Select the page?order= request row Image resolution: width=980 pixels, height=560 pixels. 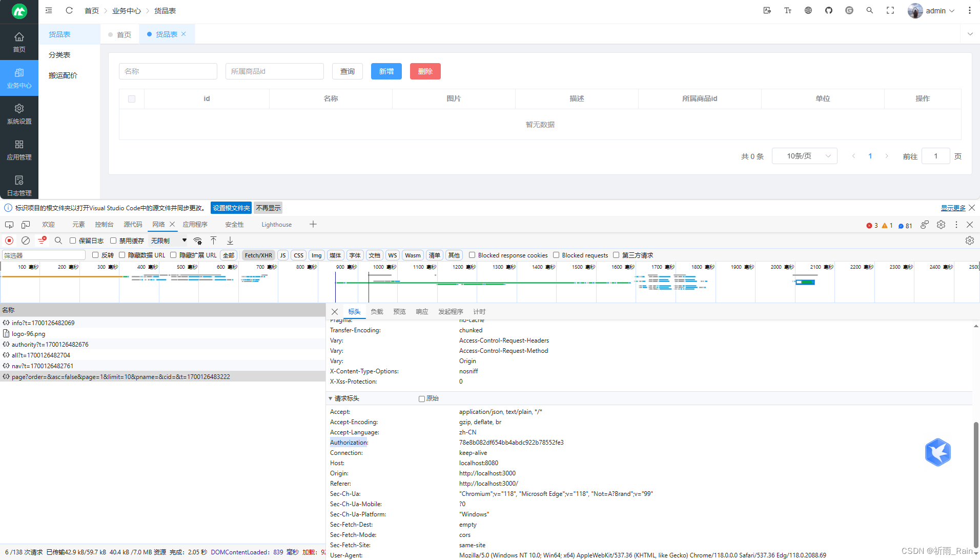162,376
